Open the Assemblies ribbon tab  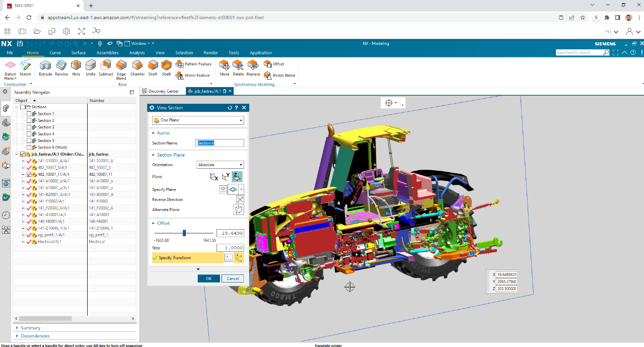tap(107, 53)
